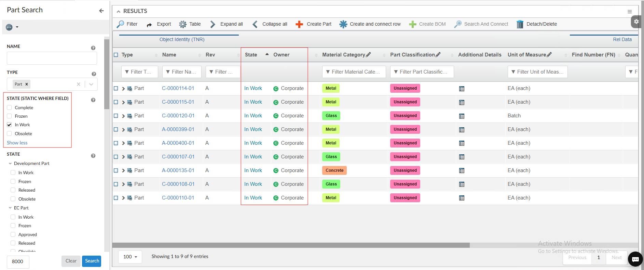Uncheck the In Work static state checkbox

pos(9,125)
